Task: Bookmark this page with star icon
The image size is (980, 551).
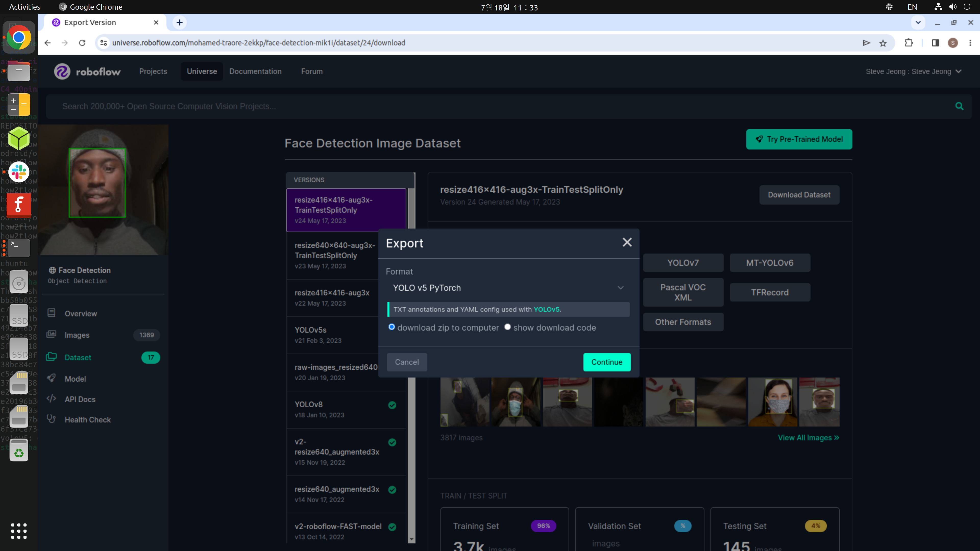Action: [x=883, y=43]
